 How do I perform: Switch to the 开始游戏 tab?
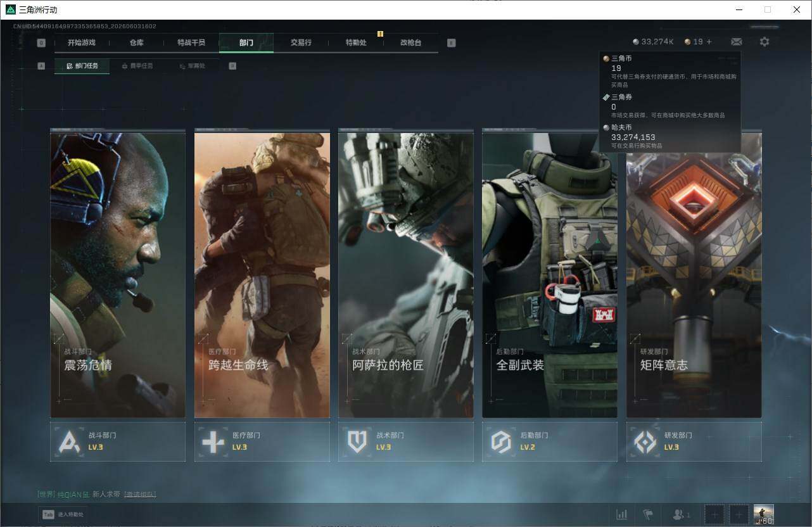pos(82,43)
